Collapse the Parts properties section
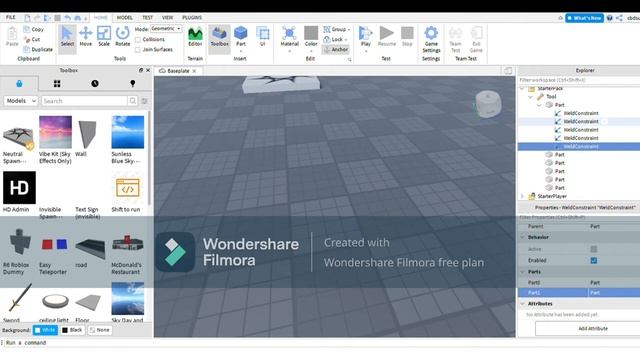 522,272
